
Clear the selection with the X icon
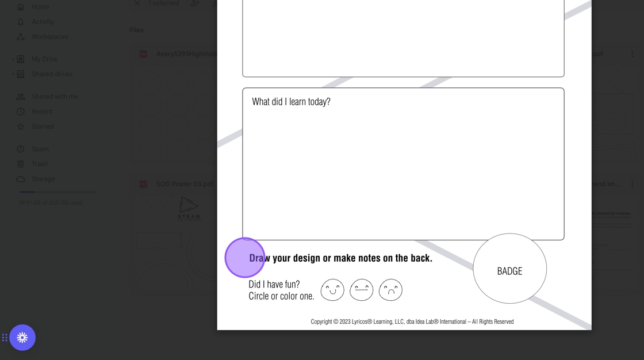[x=137, y=3]
